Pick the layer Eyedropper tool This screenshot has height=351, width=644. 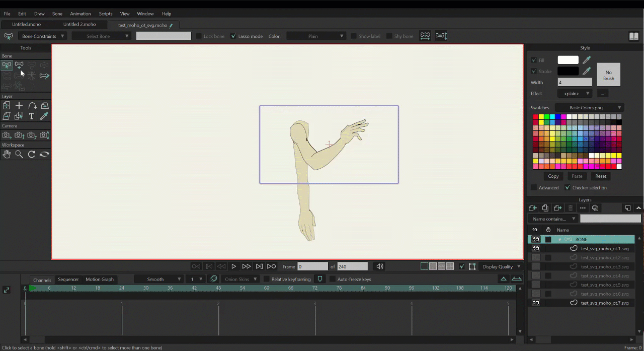(44, 116)
